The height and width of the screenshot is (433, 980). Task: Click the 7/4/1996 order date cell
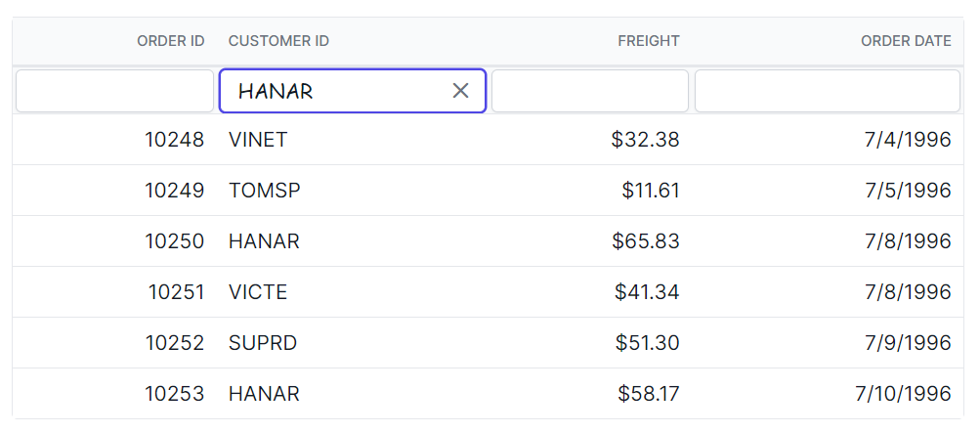908,140
